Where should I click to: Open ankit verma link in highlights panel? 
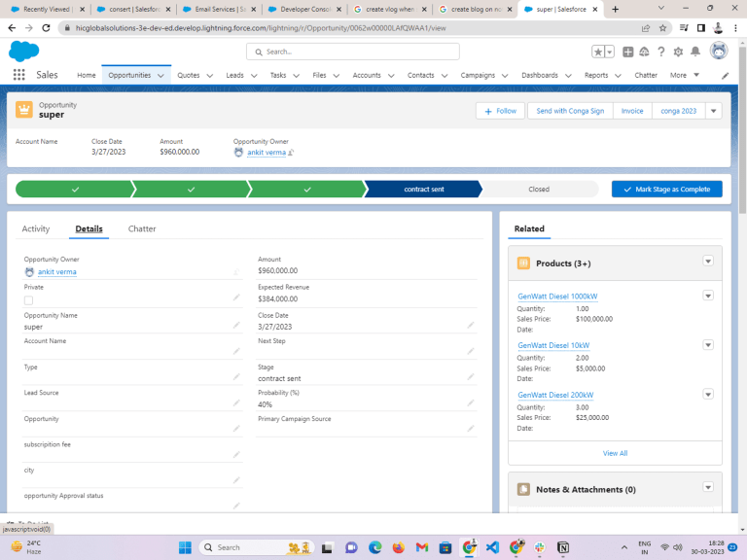267,153
